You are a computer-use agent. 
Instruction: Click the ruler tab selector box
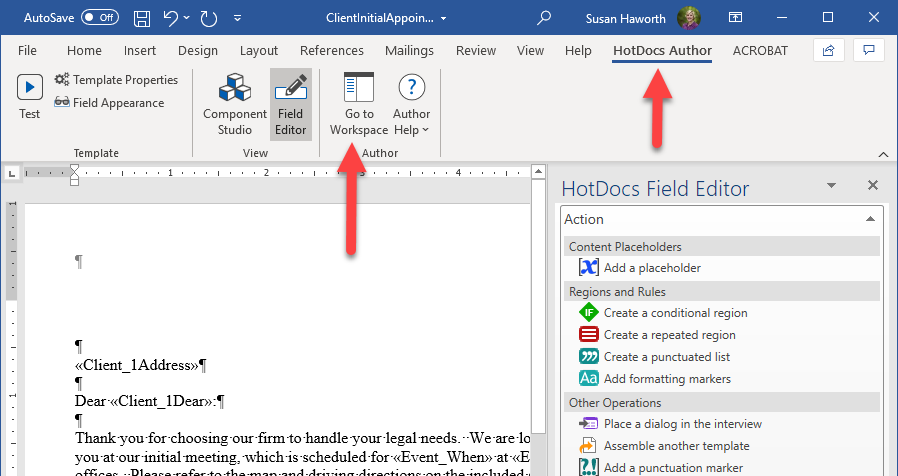[x=12, y=172]
